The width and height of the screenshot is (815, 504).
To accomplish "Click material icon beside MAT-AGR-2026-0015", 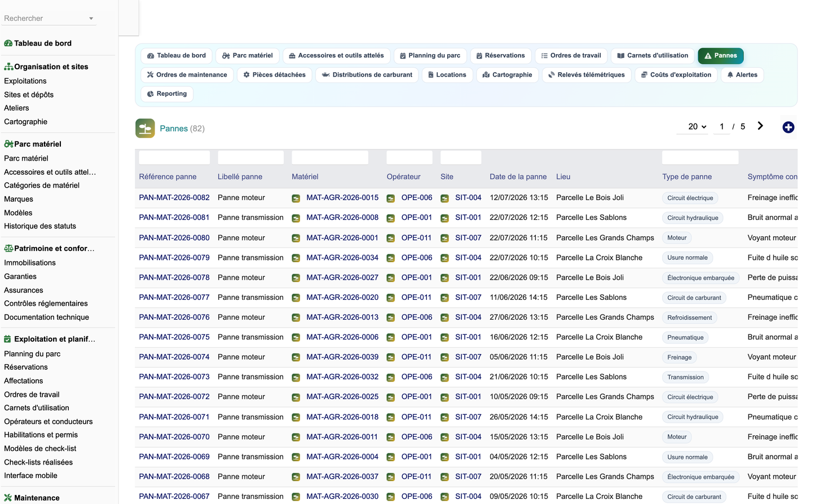I will 296,198.
